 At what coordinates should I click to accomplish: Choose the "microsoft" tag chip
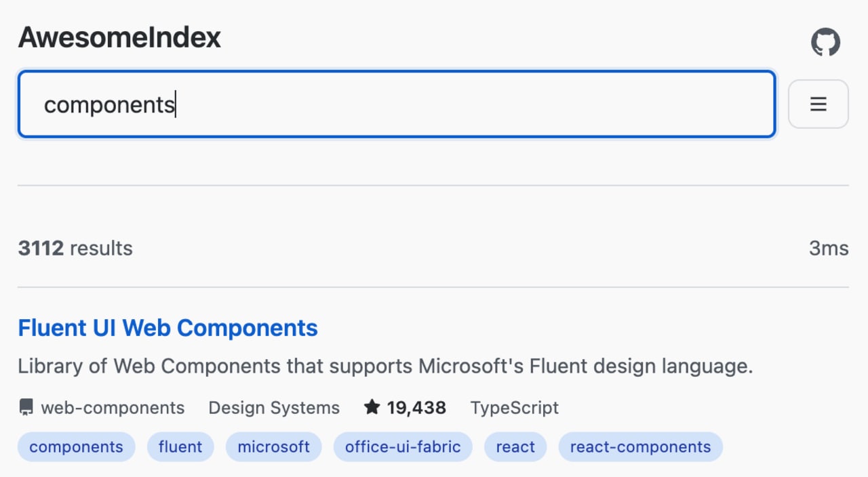click(273, 447)
